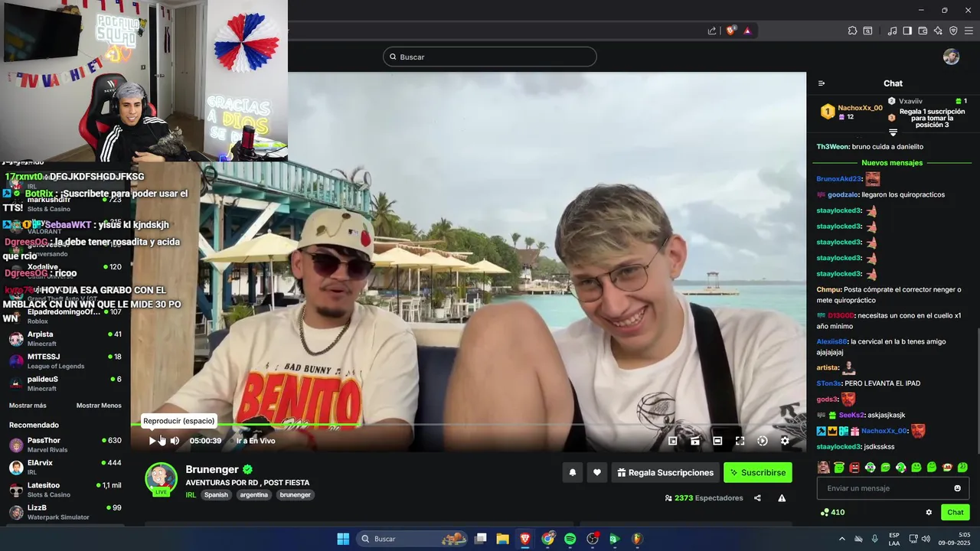Open playback speed circular icon
This screenshot has width=980, height=551.
[763, 441]
